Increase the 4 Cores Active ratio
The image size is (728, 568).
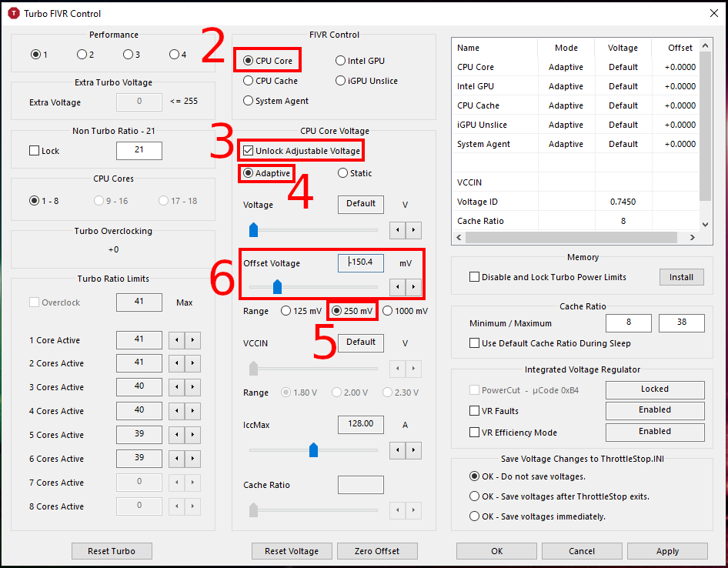point(192,411)
